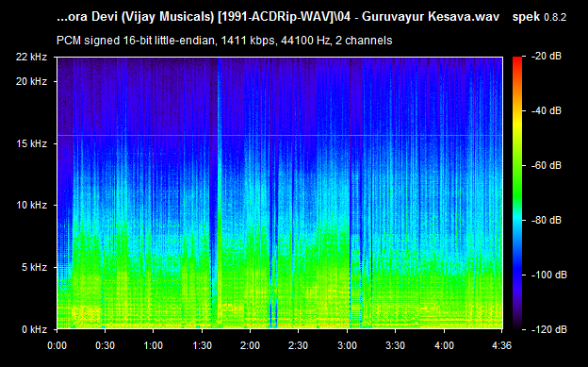Click the 0:00 time axis label
The height and width of the screenshot is (367, 588).
(x=57, y=345)
